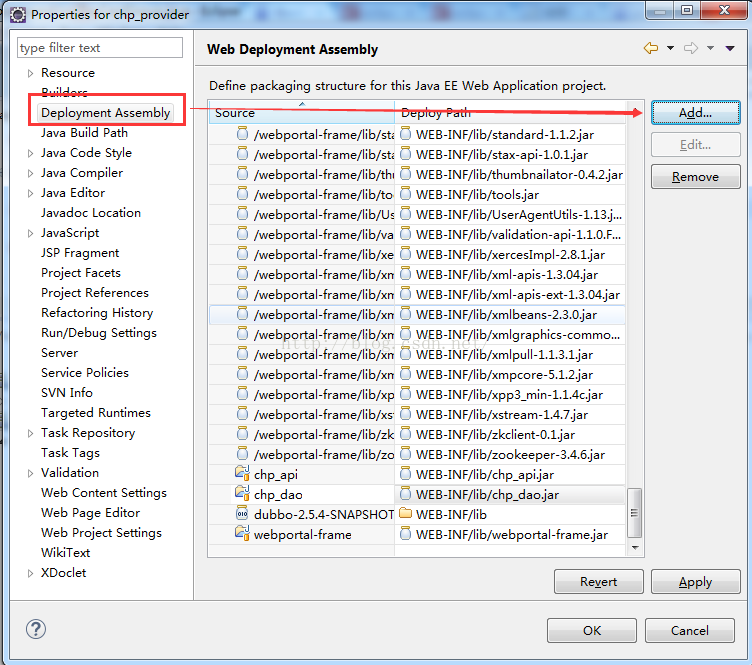
Task: Click jar icon beside WEB-INF/lib/thumbnailator-0.4.2.jar
Action: [405, 174]
